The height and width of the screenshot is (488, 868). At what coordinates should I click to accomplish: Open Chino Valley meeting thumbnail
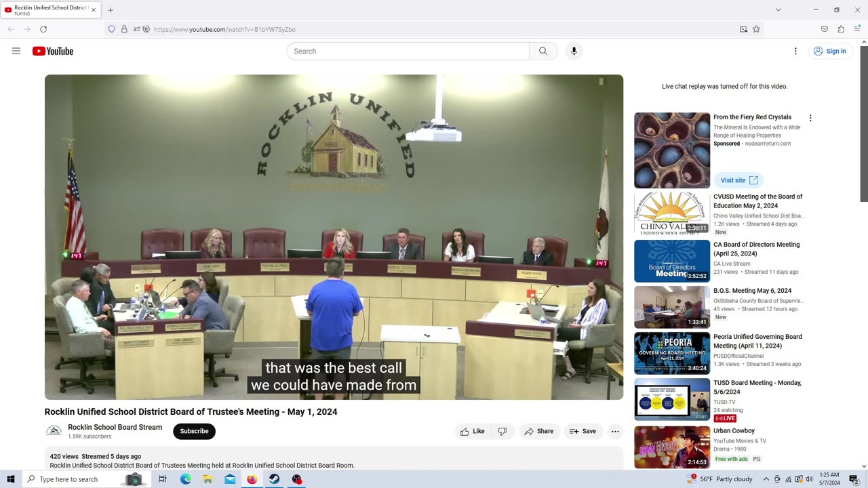[x=672, y=213]
